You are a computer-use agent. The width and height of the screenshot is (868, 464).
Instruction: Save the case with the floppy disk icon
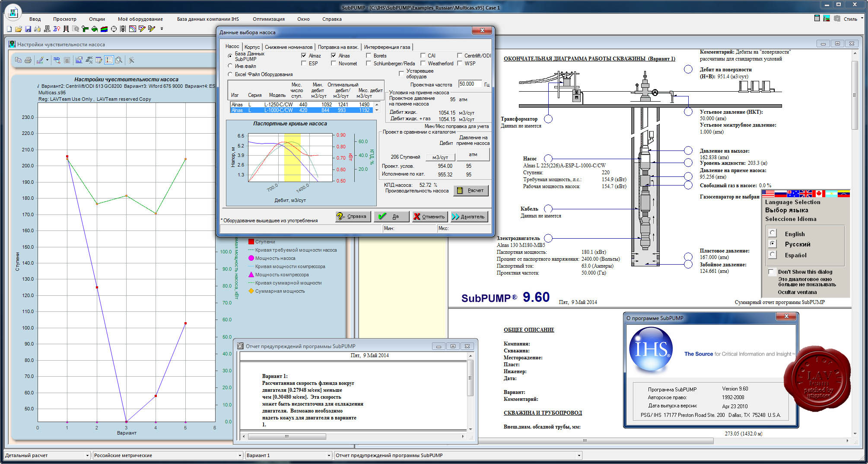[x=28, y=29]
